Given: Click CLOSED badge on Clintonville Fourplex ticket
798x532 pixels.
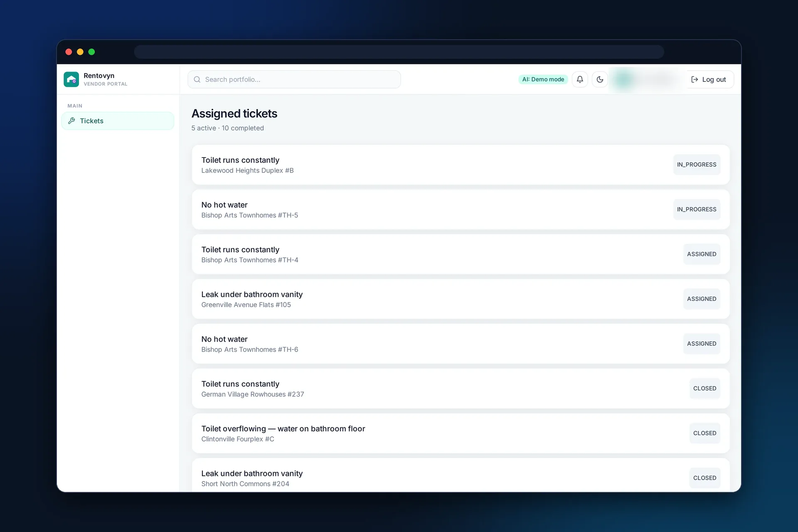Looking at the screenshot, I should [x=704, y=433].
